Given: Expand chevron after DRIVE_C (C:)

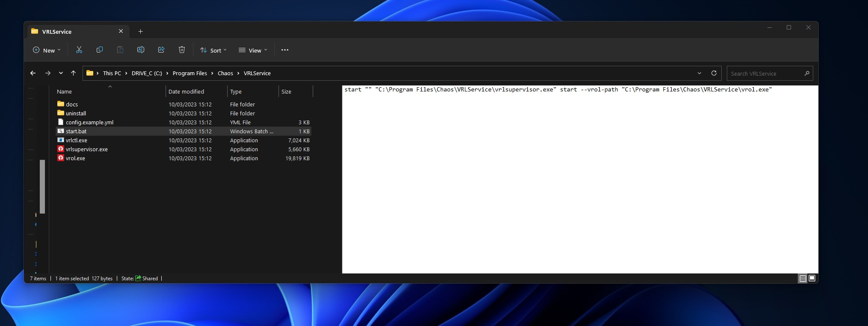Looking at the screenshot, I should coord(167,73).
